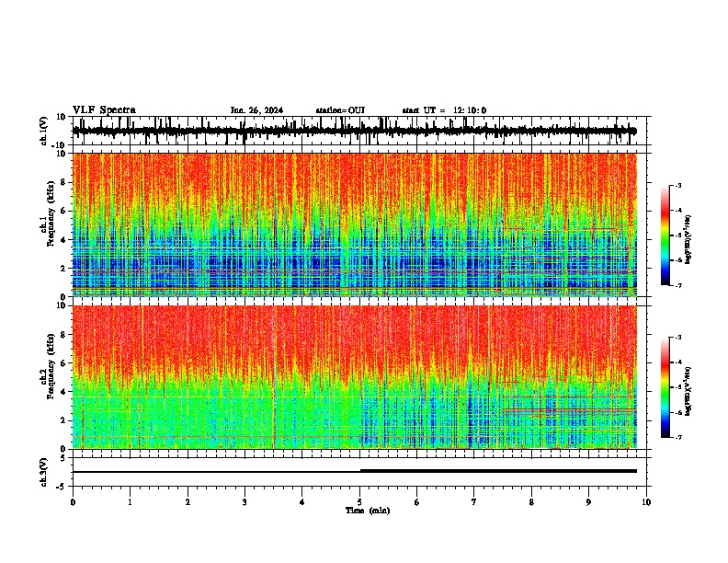Click the "Jan. 26, 2024" date label

point(256,110)
